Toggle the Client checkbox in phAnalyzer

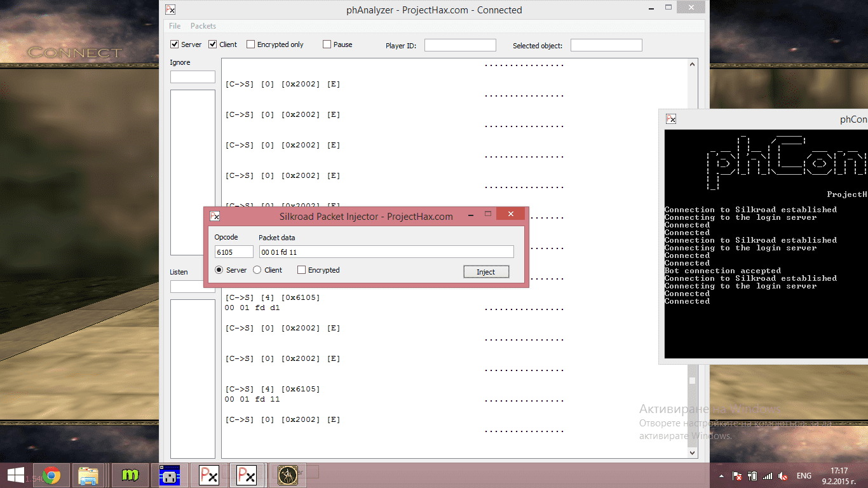pyautogui.click(x=223, y=44)
